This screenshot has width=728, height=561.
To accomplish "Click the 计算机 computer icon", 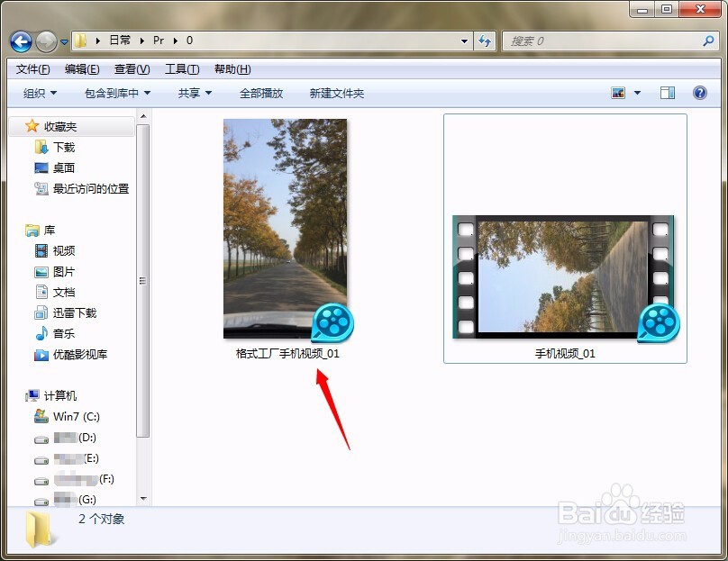I will (x=32, y=395).
